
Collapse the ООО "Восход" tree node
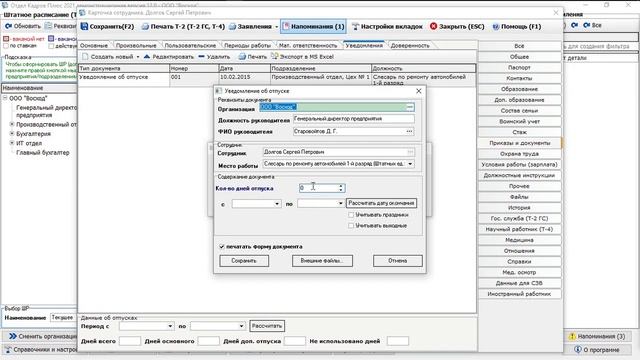[x=5, y=98]
